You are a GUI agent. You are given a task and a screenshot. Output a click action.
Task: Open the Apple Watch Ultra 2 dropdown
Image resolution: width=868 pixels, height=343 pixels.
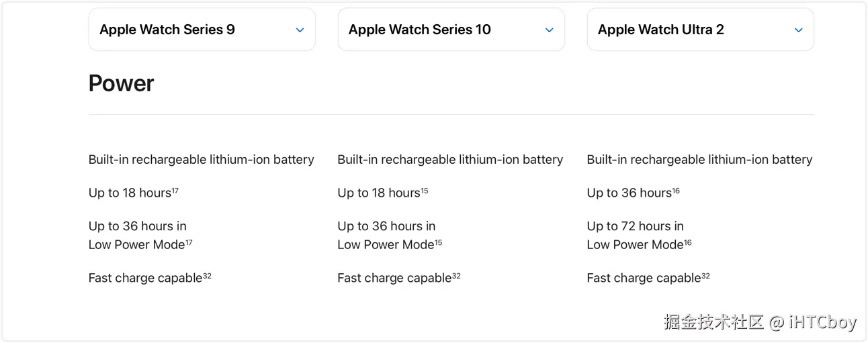[x=700, y=30]
